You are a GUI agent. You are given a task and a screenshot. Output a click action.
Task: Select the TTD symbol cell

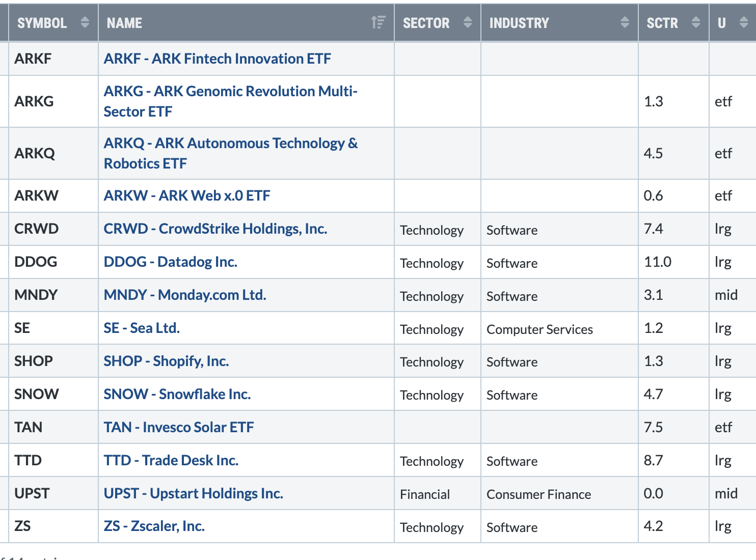tap(53, 460)
